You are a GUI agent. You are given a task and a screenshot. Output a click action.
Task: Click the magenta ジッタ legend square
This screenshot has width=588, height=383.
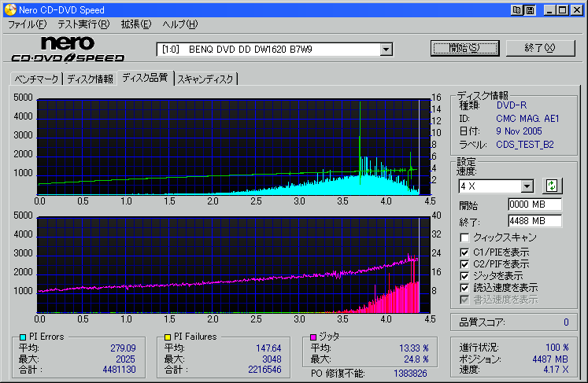coord(312,337)
